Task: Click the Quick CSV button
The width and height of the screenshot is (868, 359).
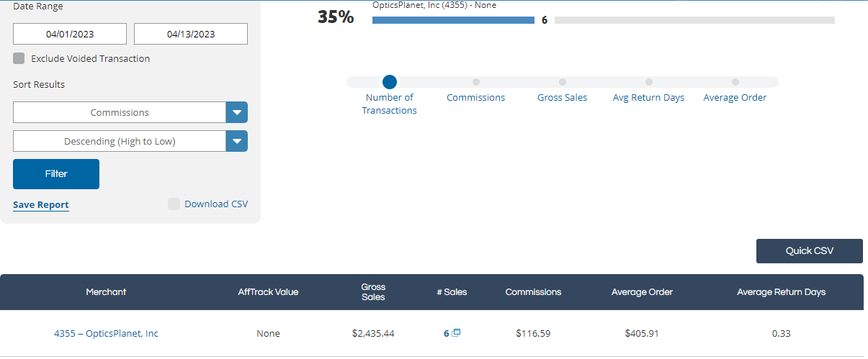Action: tap(810, 251)
